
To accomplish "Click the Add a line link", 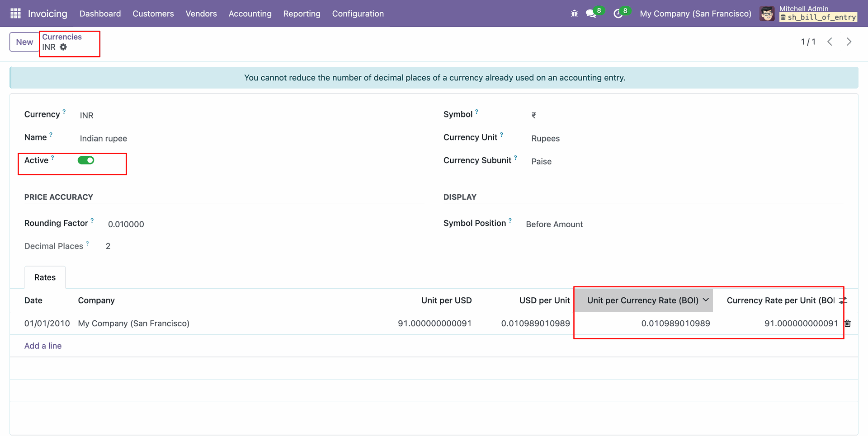I will click(x=43, y=346).
